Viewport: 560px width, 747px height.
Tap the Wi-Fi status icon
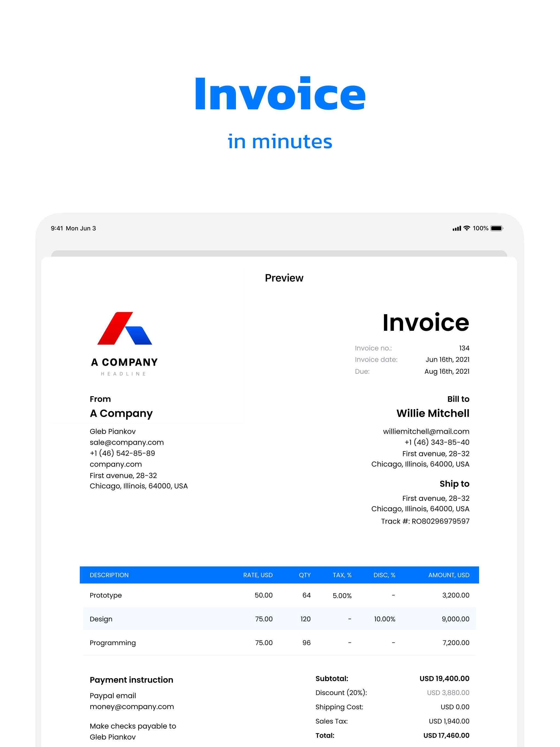[466, 228]
